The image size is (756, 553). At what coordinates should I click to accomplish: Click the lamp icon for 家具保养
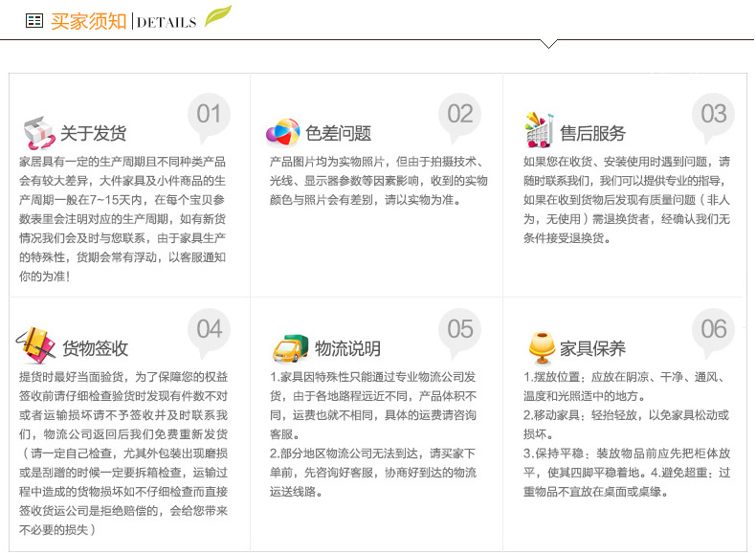point(542,347)
